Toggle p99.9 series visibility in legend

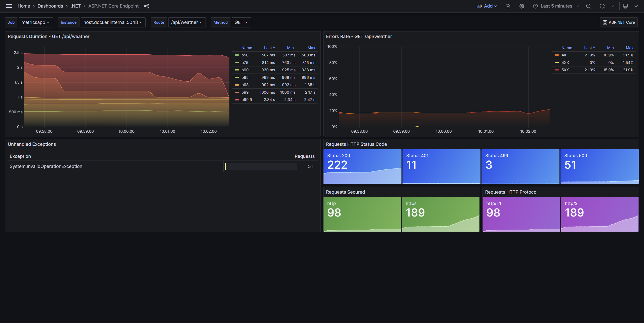247,100
